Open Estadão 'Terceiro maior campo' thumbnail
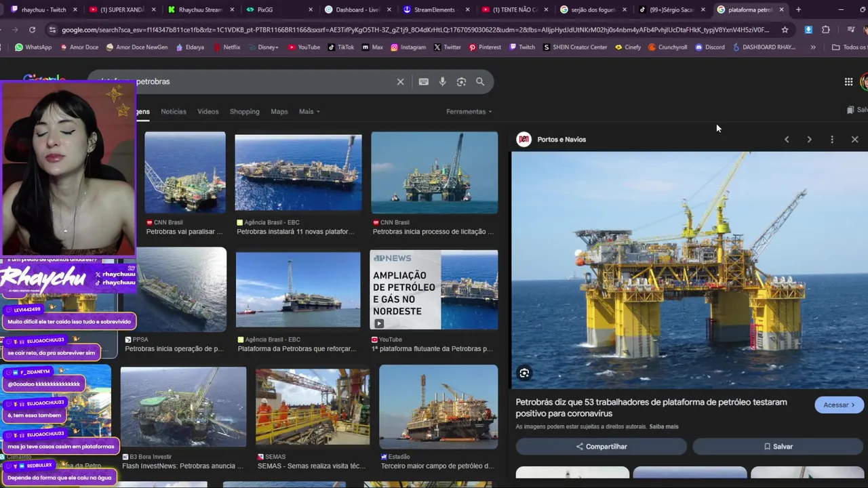 tap(438, 405)
